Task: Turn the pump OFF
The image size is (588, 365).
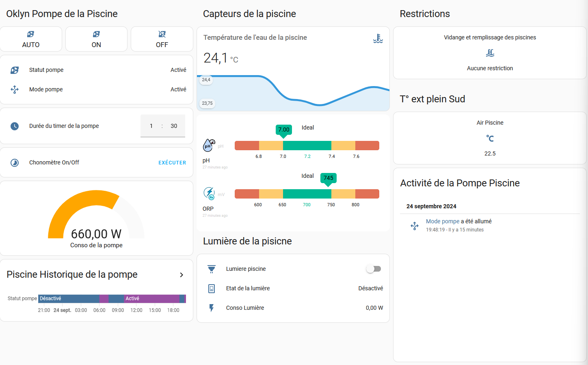Action: pos(162,39)
